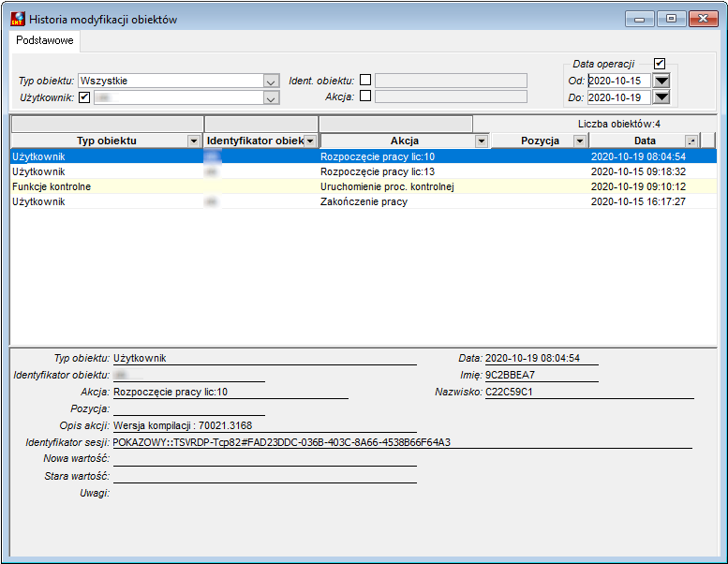Maximize the Historia modyfikacji window

click(x=672, y=19)
